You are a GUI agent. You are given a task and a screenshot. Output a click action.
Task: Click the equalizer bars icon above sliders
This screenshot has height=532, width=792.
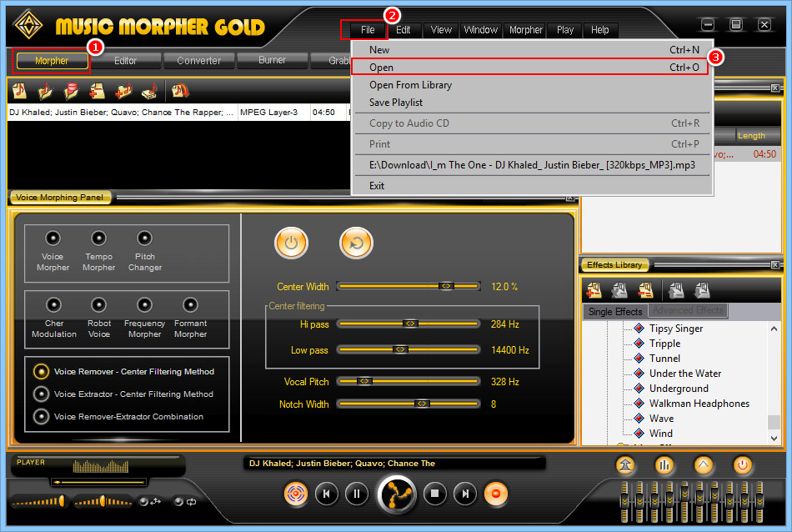click(664, 464)
